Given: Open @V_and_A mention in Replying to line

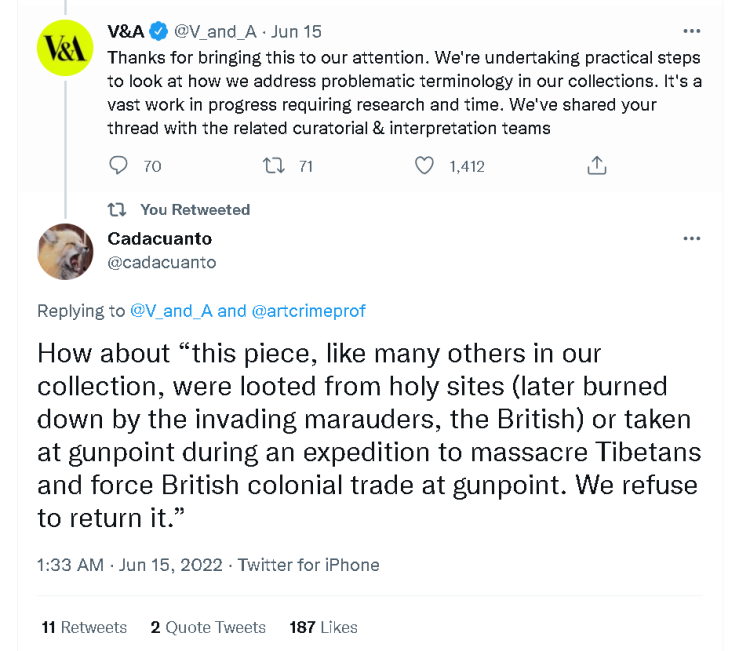Looking at the screenshot, I should point(171,311).
